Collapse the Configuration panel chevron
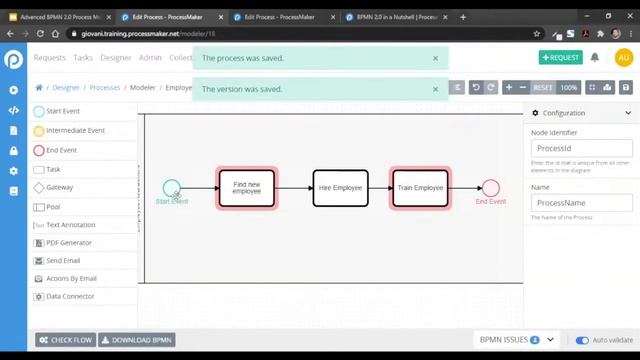Screen dimensions: 640x360 tap(628, 113)
